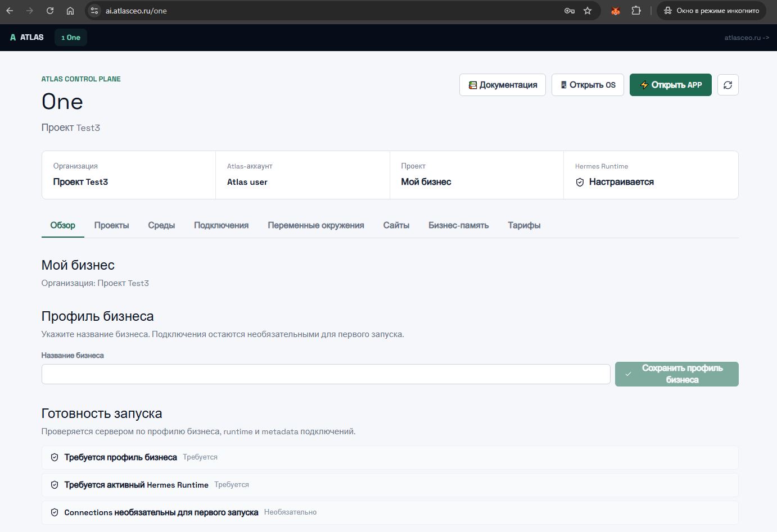Follow the atlasceo.ru link in header
Screen dimensions: 777x532
[x=747, y=38]
